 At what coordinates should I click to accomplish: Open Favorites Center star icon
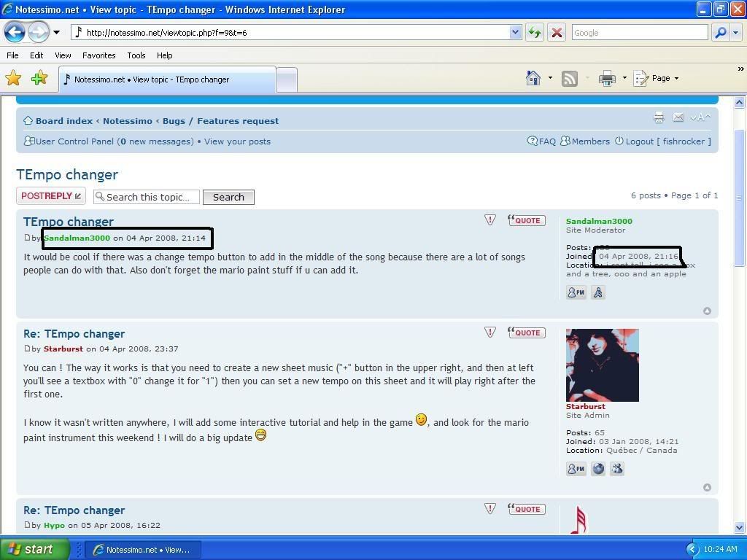click(13, 79)
